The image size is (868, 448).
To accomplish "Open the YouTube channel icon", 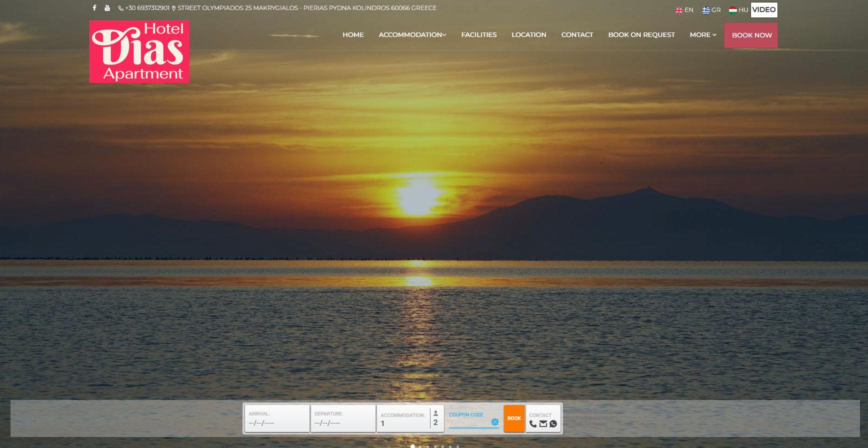I will (x=107, y=8).
